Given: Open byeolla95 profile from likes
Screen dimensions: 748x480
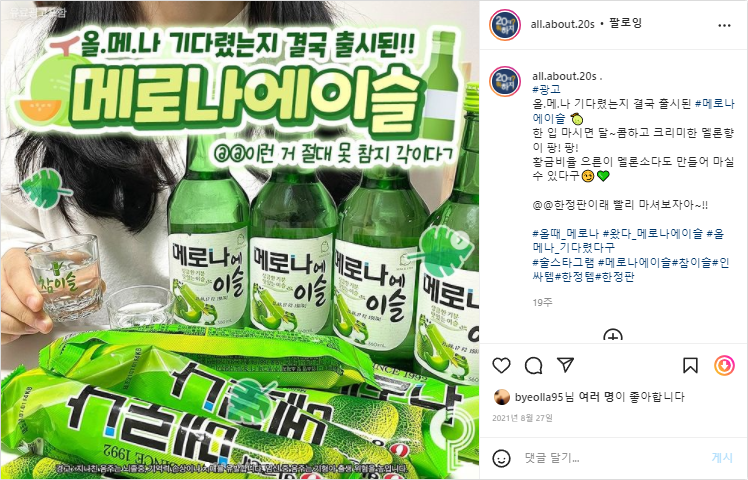Looking at the screenshot, I should 539,397.
